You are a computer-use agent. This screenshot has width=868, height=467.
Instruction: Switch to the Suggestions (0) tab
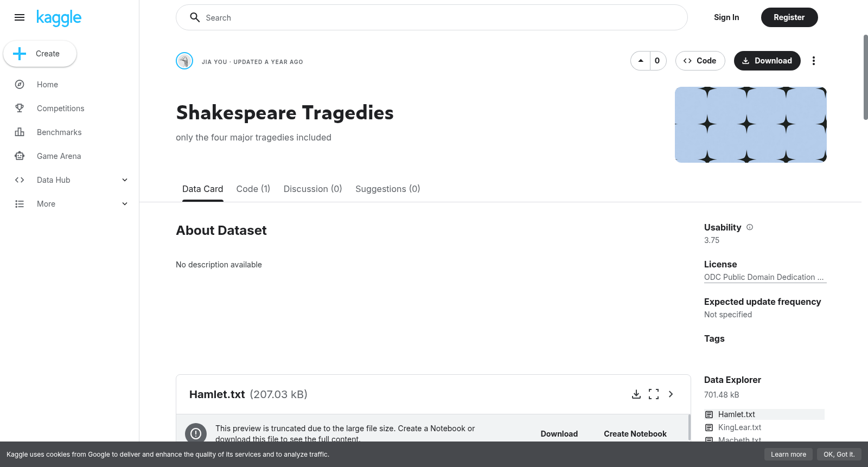tap(388, 189)
